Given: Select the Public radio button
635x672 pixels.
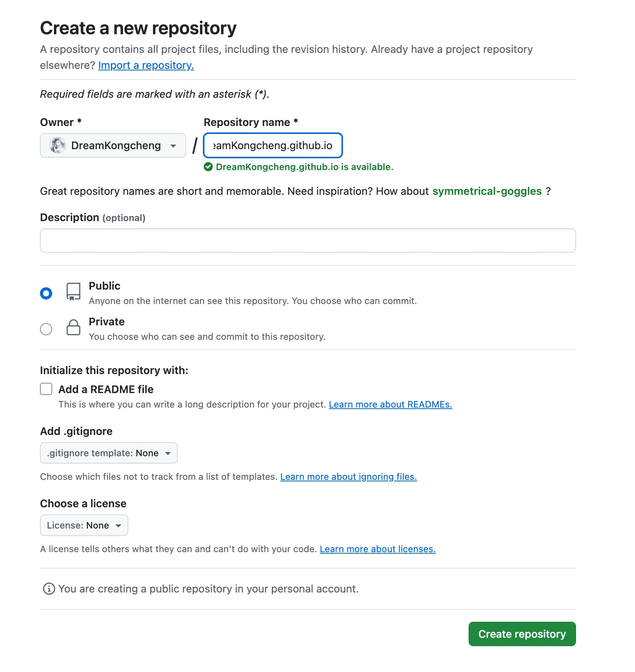Looking at the screenshot, I should (x=46, y=293).
